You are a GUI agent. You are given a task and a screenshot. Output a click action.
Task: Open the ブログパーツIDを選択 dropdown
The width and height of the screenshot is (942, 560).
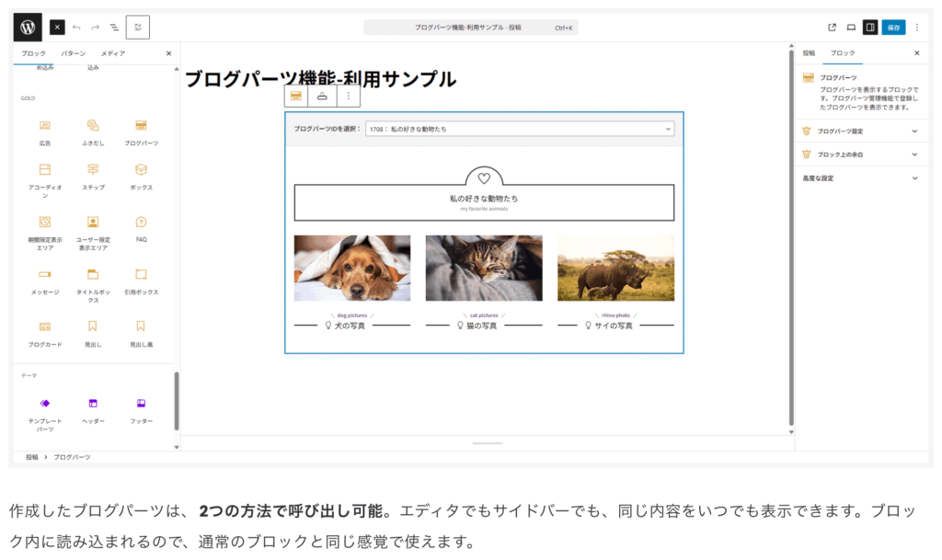coord(520,130)
